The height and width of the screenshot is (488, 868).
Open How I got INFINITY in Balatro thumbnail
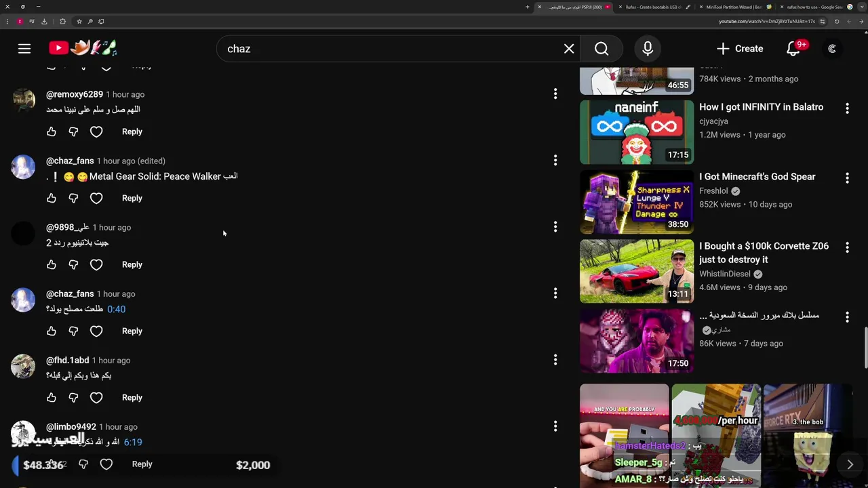coord(637,132)
